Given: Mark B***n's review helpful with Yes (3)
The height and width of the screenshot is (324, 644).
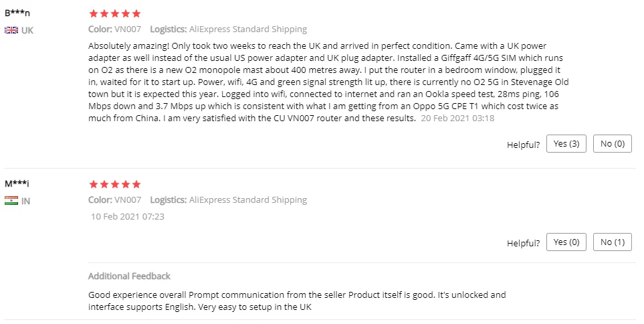Looking at the screenshot, I should (x=566, y=144).
